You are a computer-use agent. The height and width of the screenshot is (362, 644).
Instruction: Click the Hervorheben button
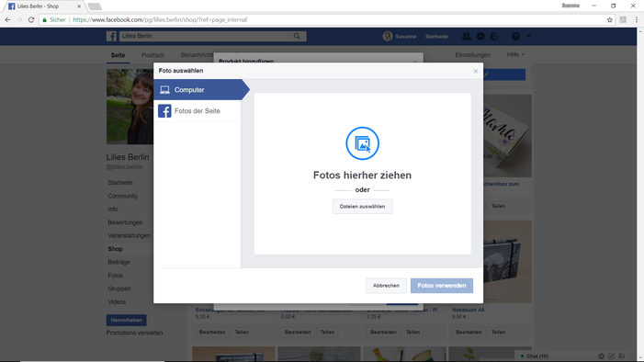pyautogui.click(x=126, y=320)
